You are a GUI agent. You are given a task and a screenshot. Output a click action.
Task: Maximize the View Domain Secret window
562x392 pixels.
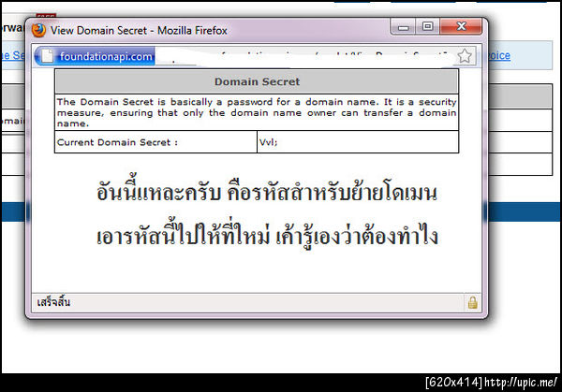(427, 27)
